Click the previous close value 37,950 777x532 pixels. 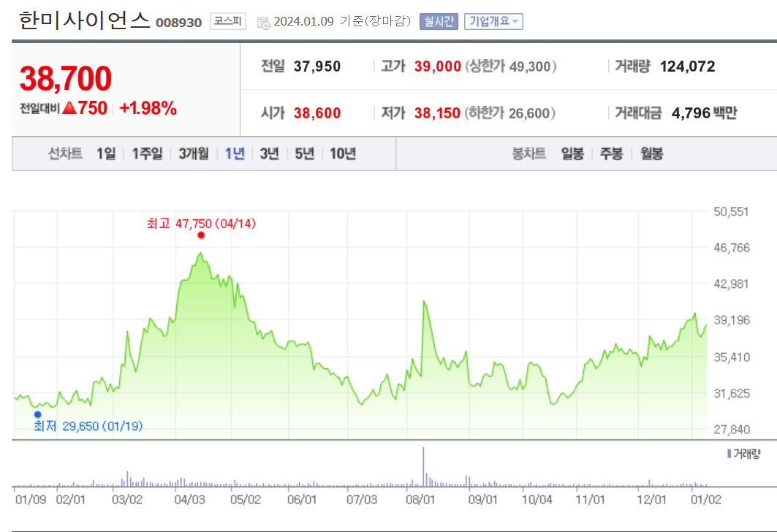tap(317, 66)
